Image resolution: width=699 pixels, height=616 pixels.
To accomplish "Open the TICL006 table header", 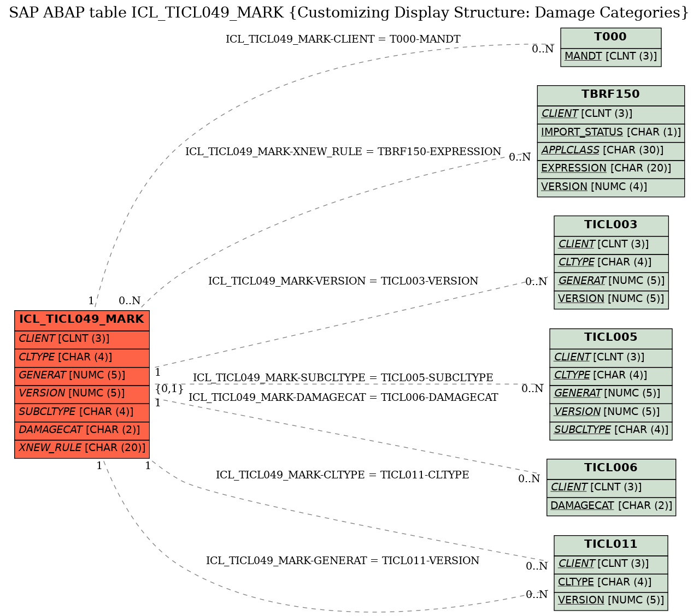I will click(x=611, y=469).
